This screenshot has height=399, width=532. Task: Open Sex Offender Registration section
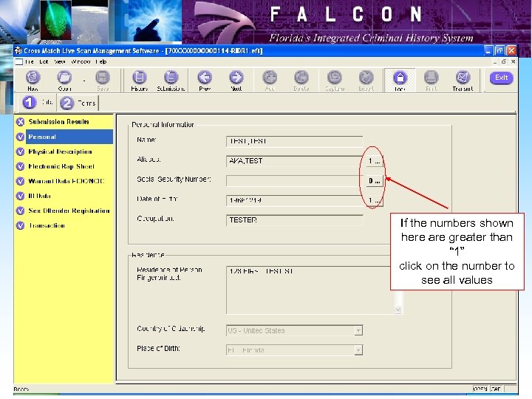click(69, 211)
